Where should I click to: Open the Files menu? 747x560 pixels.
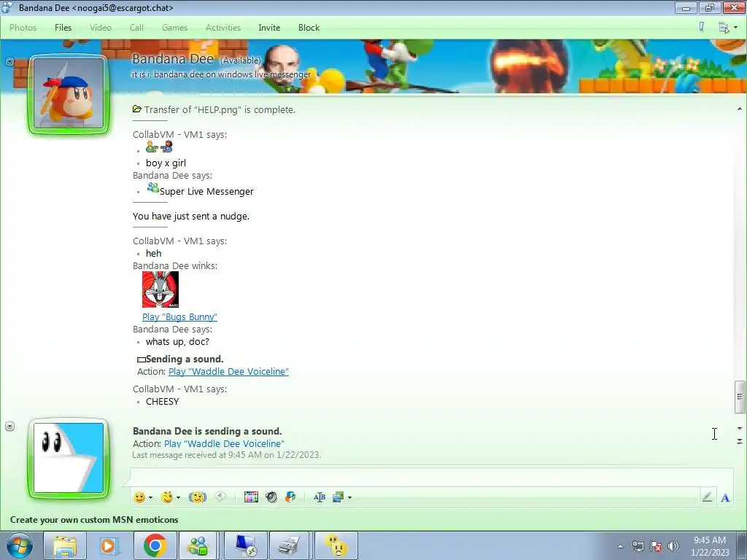tap(63, 28)
